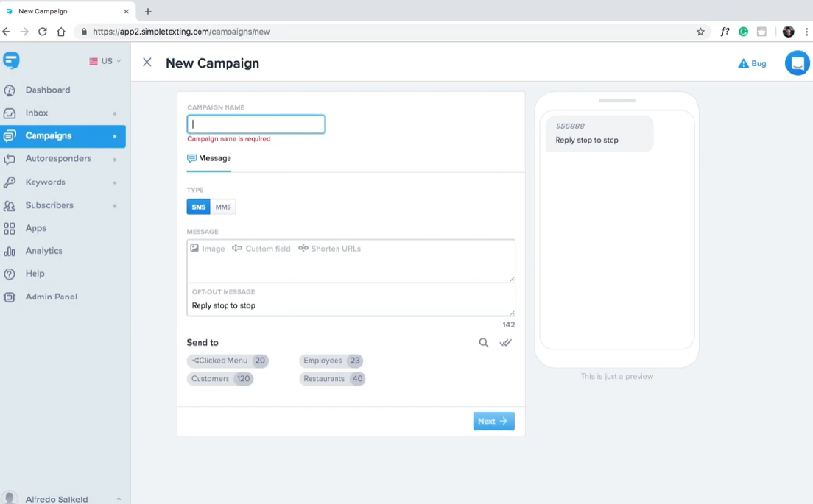Viewport: 813px width, 504px height.
Task: Select SMS message type
Action: (x=199, y=207)
